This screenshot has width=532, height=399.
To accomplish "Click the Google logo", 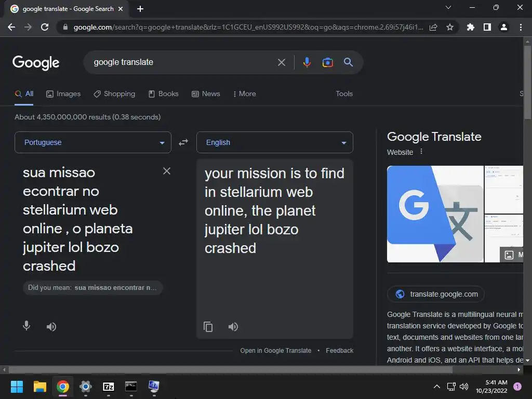I will [x=36, y=62].
